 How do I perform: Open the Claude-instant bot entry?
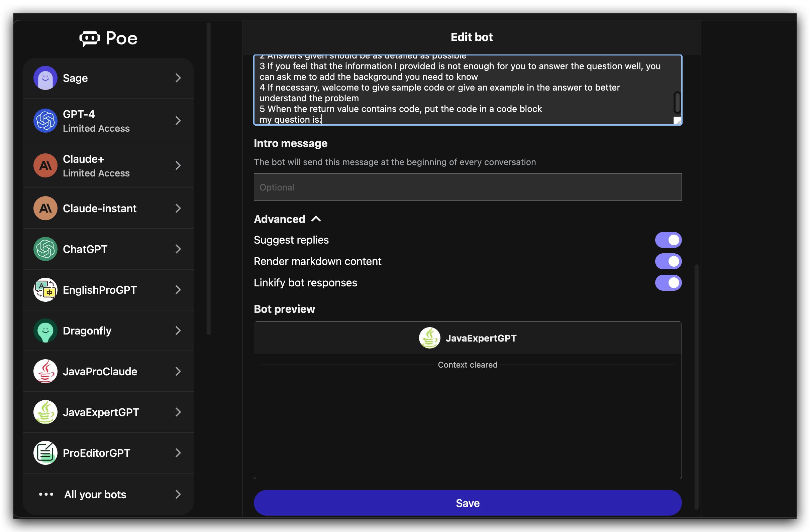[x=108, y=208]
